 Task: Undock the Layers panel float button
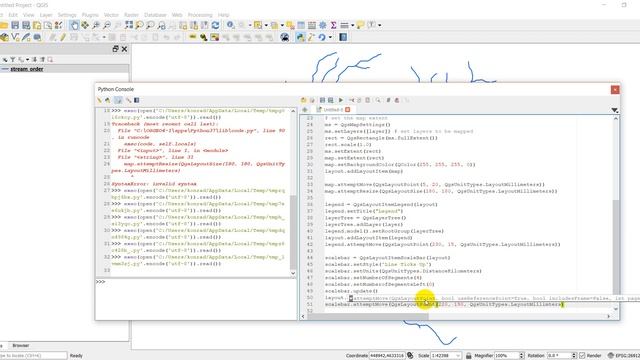(x=115, y=49)
